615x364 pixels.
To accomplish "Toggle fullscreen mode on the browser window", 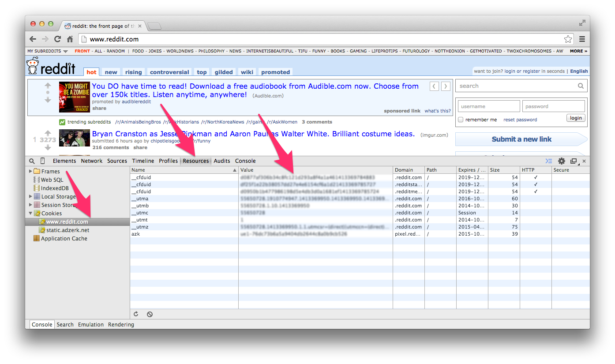I will pyautogui.click(x=582, y=23).
